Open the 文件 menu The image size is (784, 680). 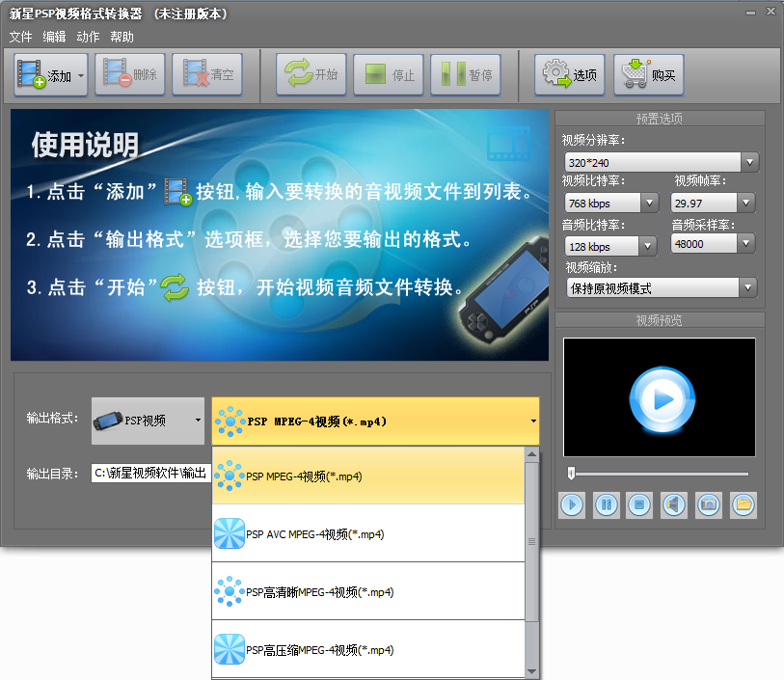[x=20, y=37]
